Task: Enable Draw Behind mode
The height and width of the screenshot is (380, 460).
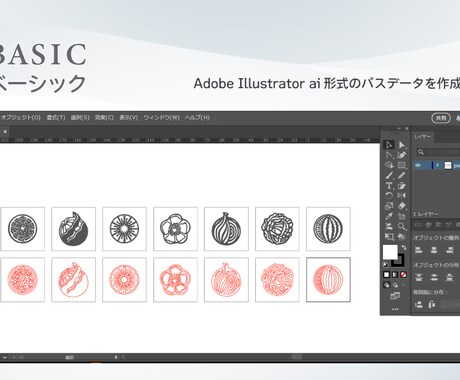Action: click(x=395, y=285)
